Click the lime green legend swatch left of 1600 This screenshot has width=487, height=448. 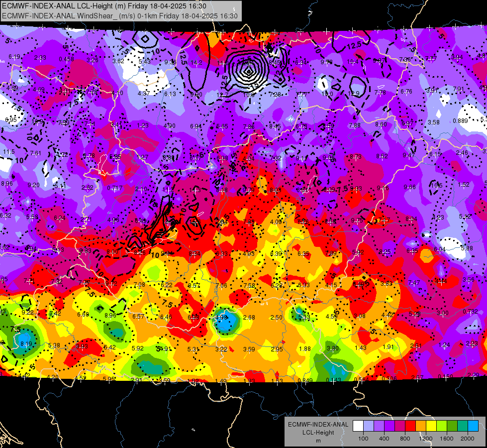coord(441,426)
